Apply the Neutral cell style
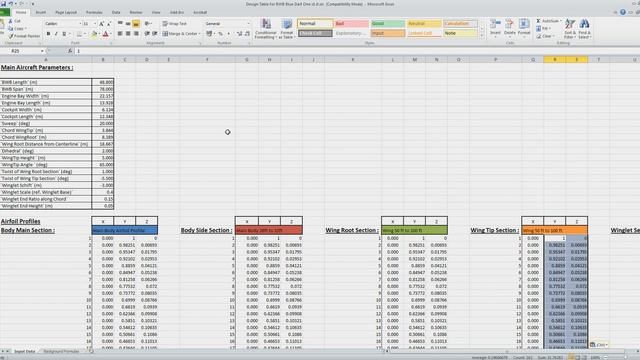The height and width of the screenshot is (360, 640). (424, 24)
